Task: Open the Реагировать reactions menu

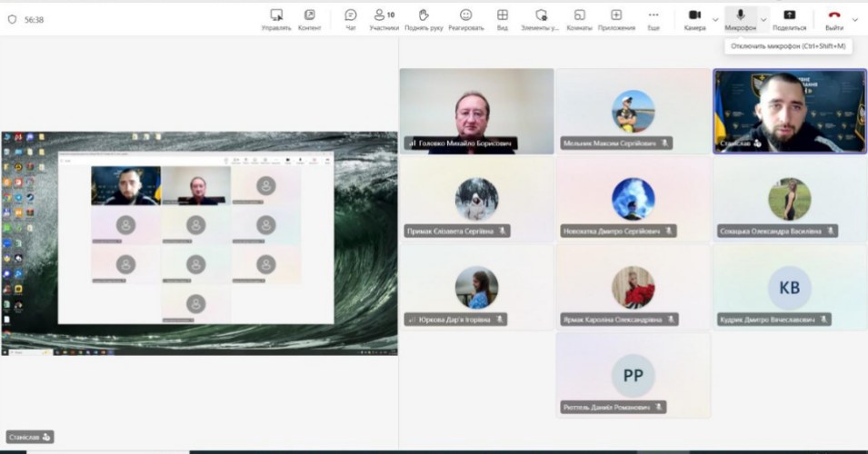Action: click(466, 20)
